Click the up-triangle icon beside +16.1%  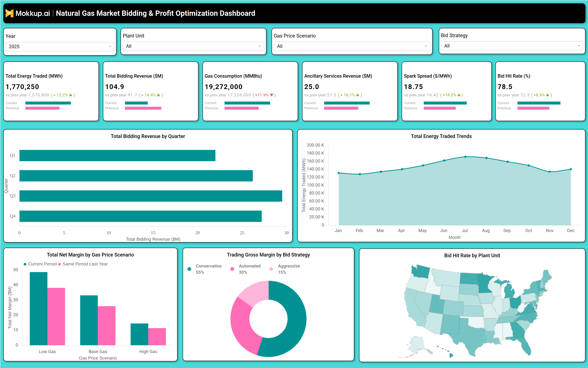(x=357, y=95)
